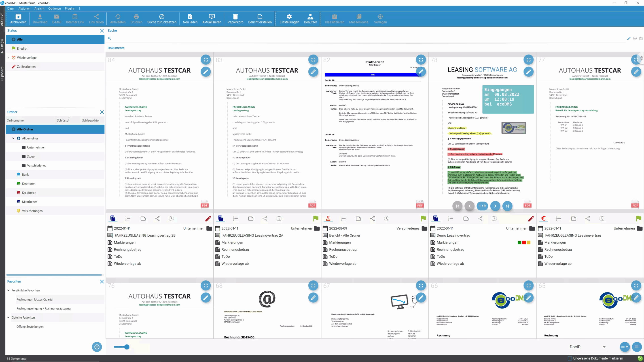Open Papierkorb from the toolbar

tap(235, 19)
